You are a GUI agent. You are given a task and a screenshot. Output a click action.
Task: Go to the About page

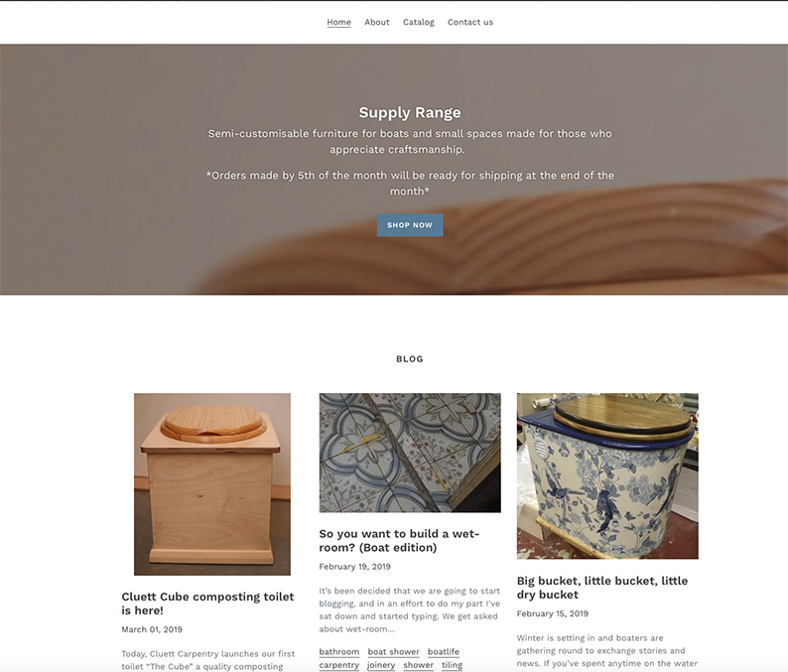[x=377, y=22]
